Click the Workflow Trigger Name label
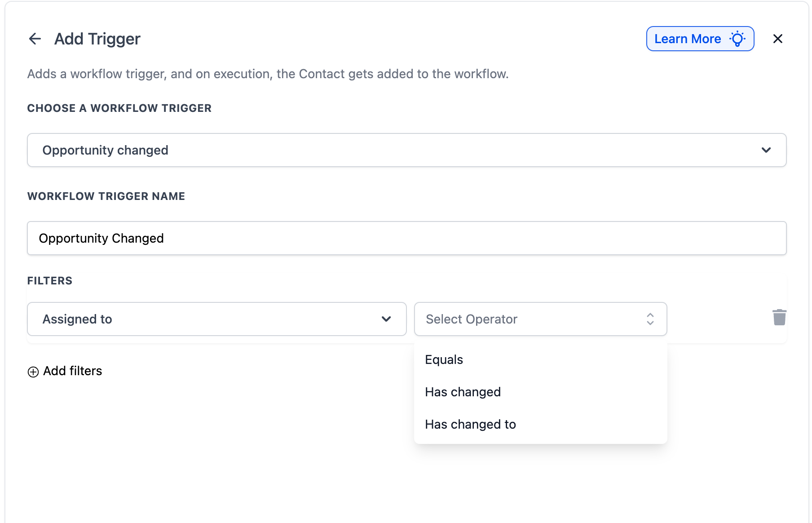The image size is (812, 523). (106, 196)
